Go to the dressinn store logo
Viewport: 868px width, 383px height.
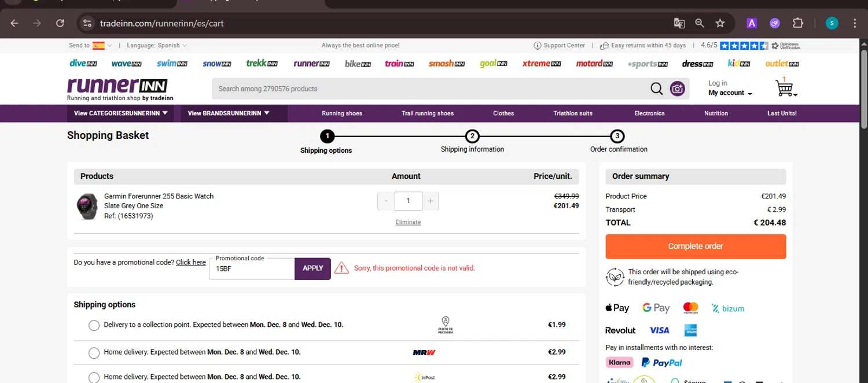point(697,63)
